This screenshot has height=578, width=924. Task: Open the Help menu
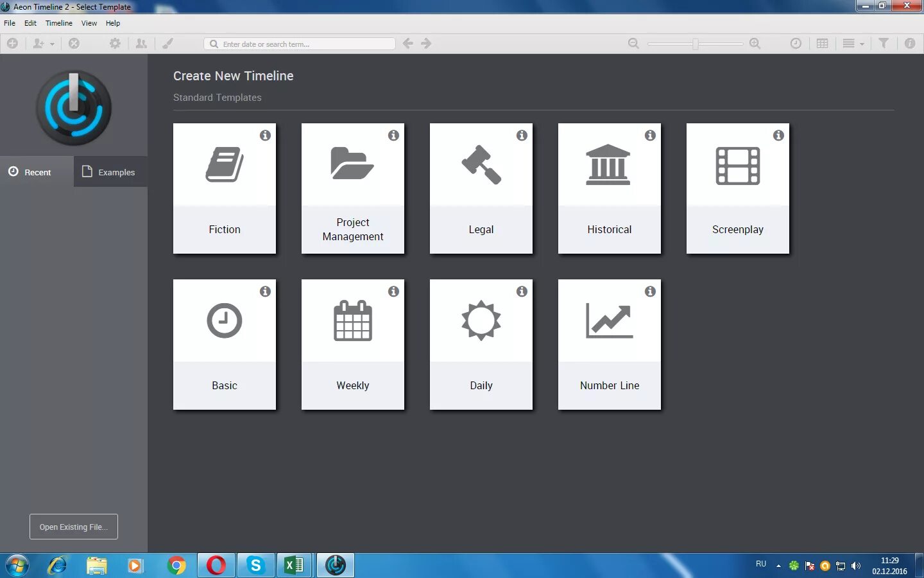[113, 23]
